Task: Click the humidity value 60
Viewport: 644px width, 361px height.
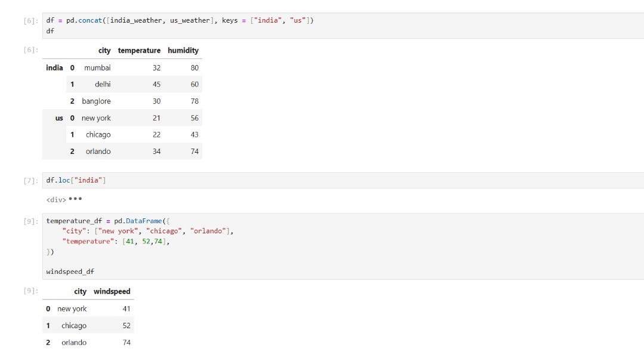Action: pyautogui.click(x=194, y=84)
